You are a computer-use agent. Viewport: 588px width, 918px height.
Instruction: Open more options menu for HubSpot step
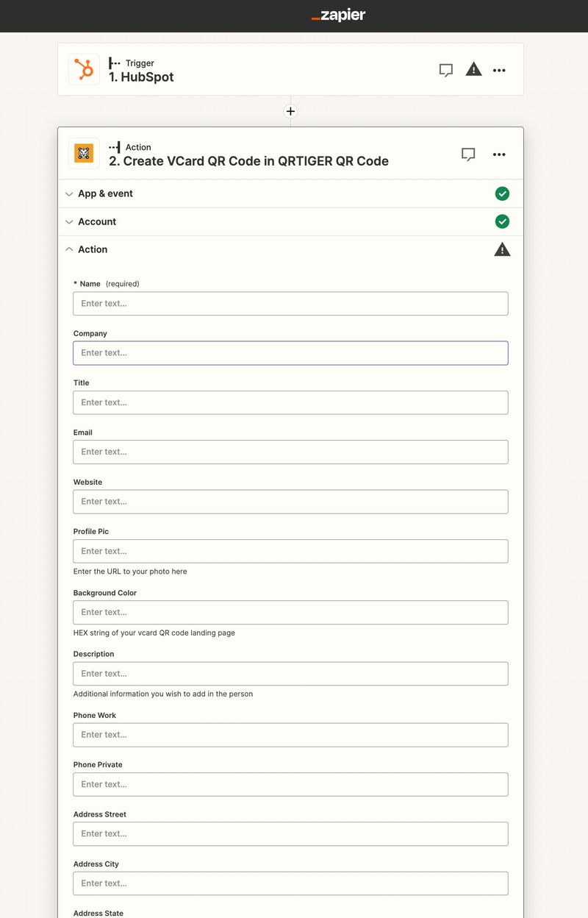[x=499, y=71]
